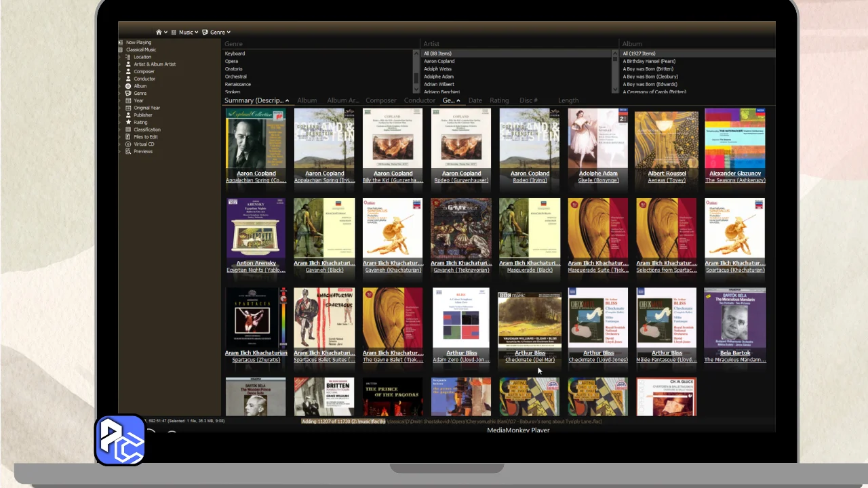The height and width of the screenshot is (488, 868).
Task: Click the Home icon in breadcrumb bar
Action: pos(159,32)
